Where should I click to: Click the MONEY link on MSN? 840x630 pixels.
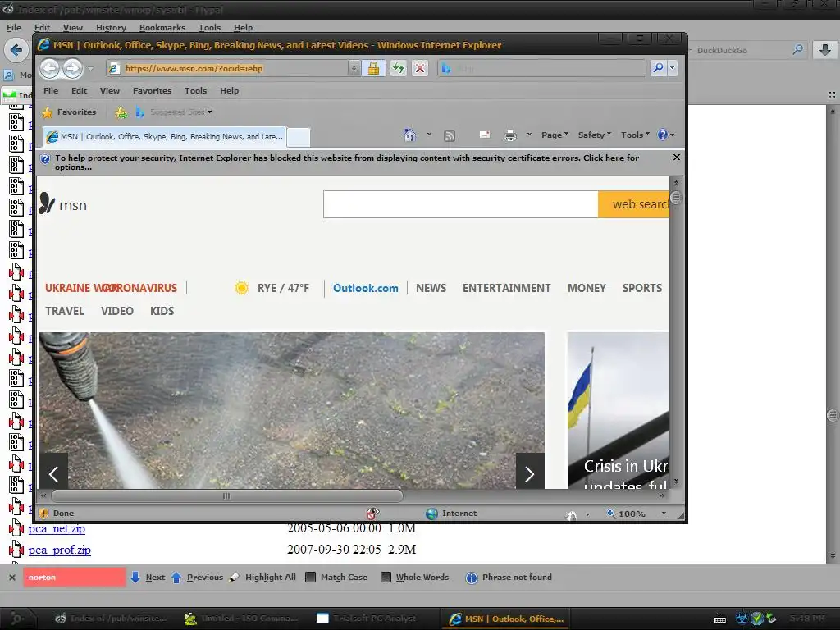587,288
